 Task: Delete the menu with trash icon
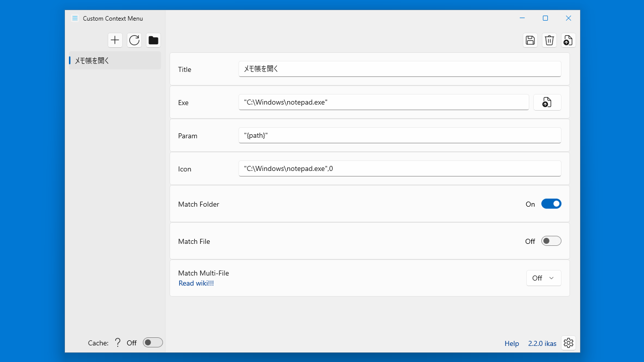click(x=549, y=40)
